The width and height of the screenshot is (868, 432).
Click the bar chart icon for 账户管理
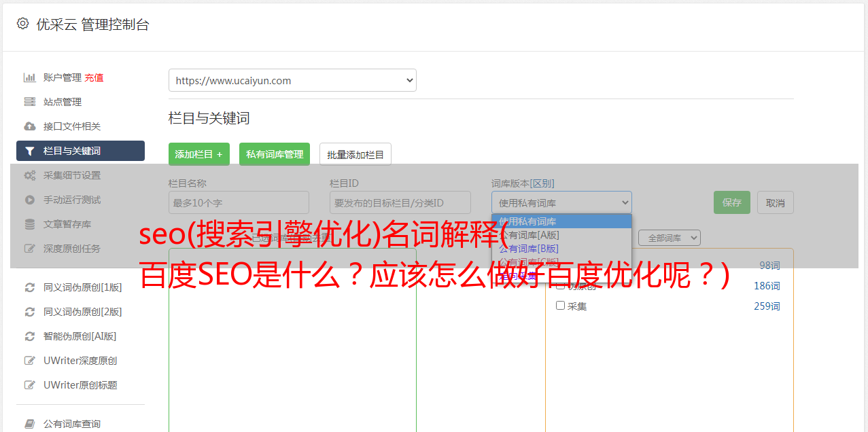(x=29, y=77)
